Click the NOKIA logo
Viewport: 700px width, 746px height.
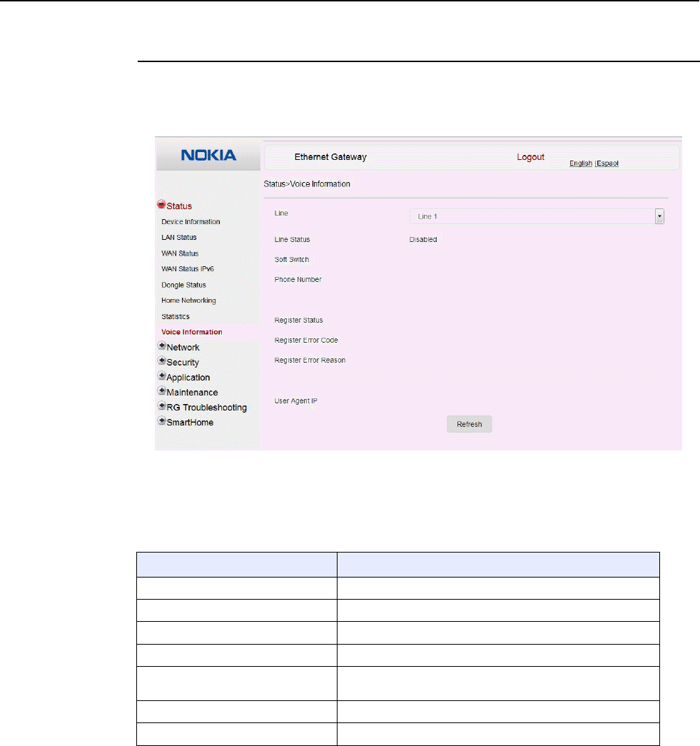pyautogui.click(x=208, y=155)
